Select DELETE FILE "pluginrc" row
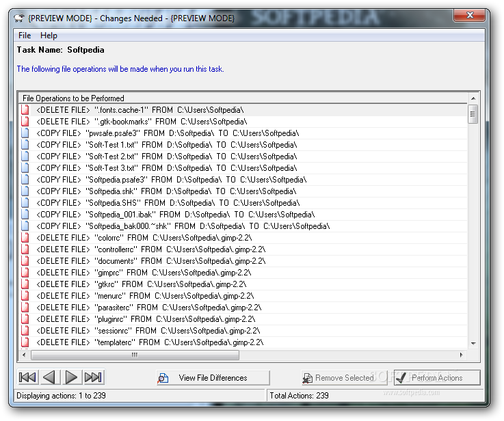The image size is (504, 421). pyautogui.click(x=243, y=319)
